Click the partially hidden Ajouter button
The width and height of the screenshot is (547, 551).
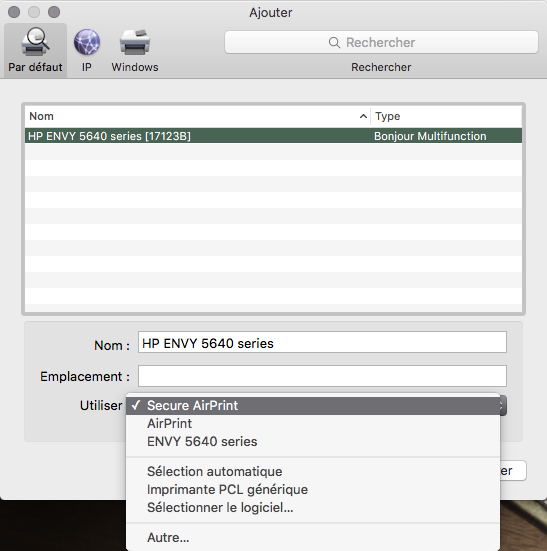(513, 471)
